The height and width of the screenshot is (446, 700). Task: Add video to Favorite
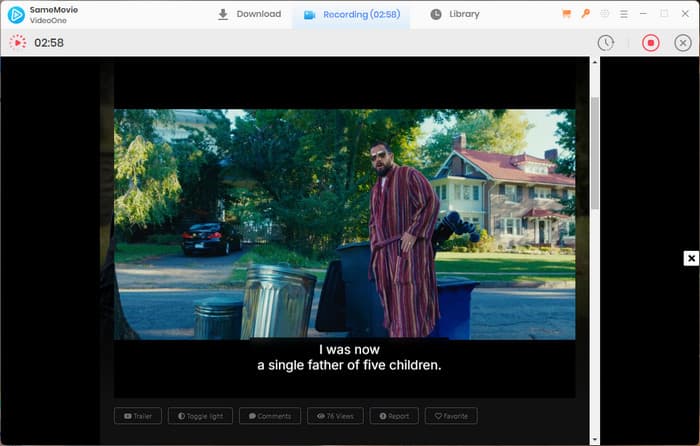tap(451, 416)
